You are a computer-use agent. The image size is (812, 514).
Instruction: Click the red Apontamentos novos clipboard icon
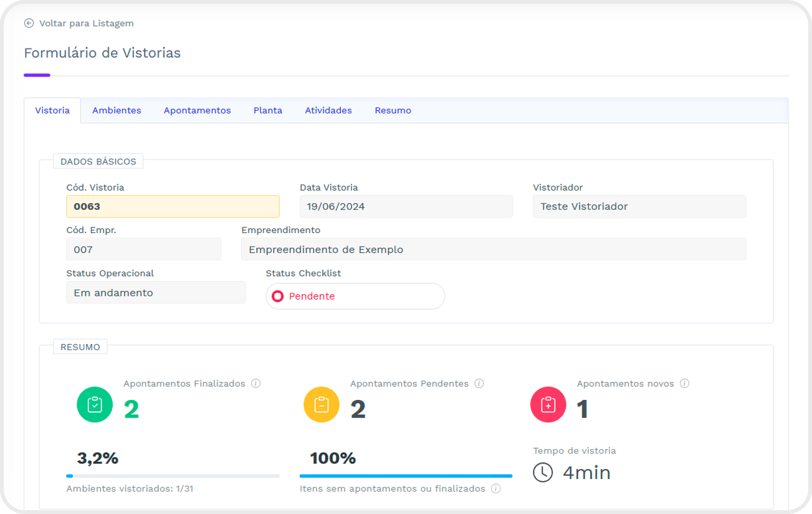click(x=548, y=405)
